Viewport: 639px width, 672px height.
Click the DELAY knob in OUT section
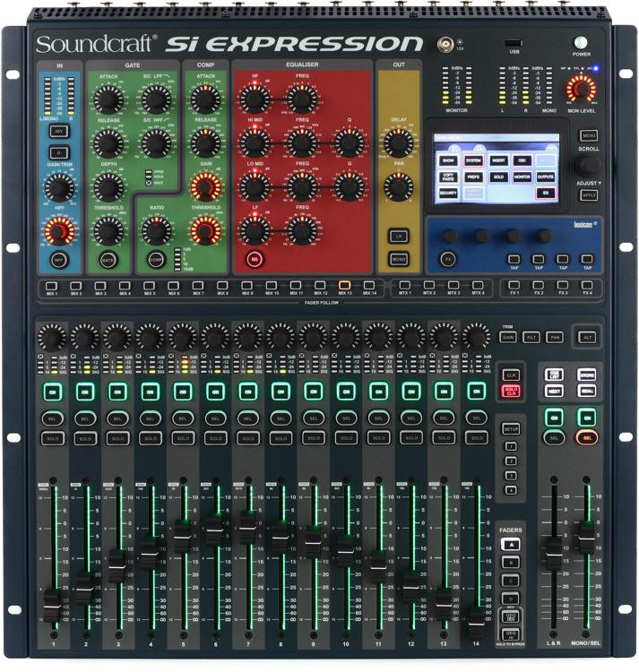click(x=399, y=142)
